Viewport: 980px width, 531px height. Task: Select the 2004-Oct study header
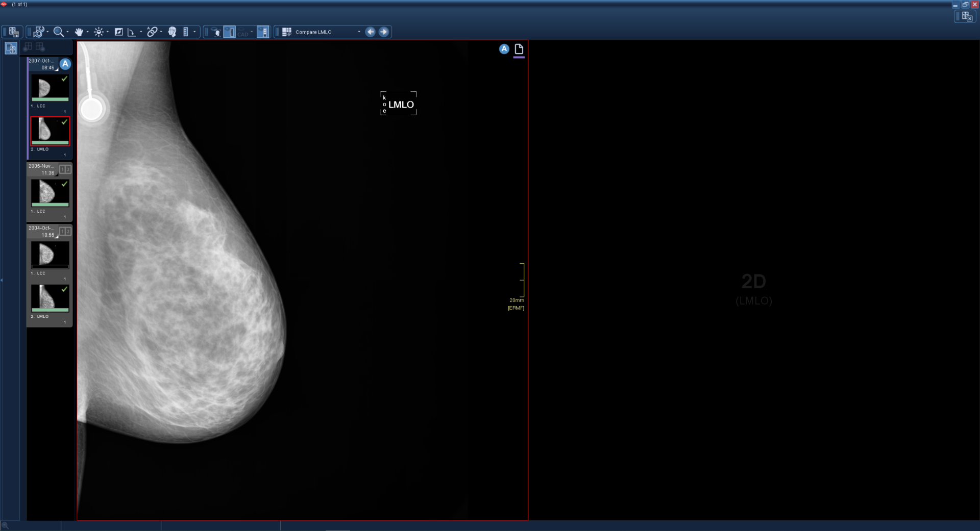[x=42, y=232]
